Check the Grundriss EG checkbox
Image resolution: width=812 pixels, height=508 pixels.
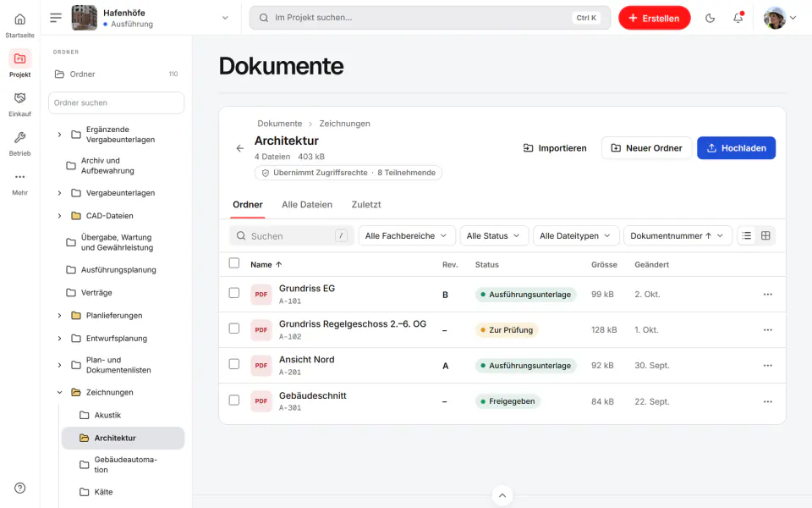coord(234,293)
